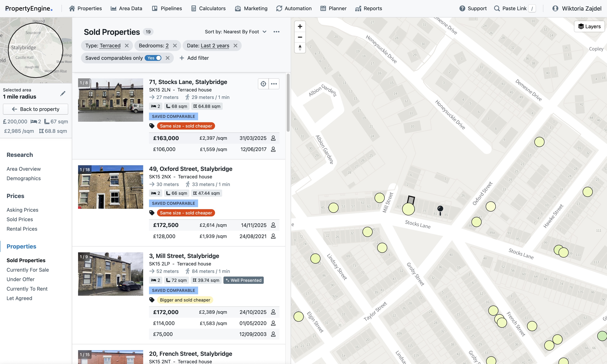This screenshot has width=607, height=364.
Task: Click tag icon on 71 Stocks Lane
Action: [x=152, y=126]
